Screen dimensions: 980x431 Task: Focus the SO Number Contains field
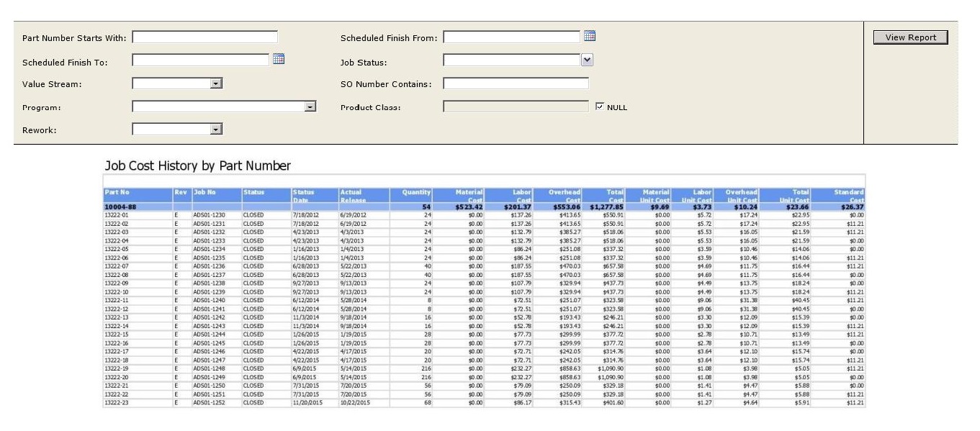point(516,83)
